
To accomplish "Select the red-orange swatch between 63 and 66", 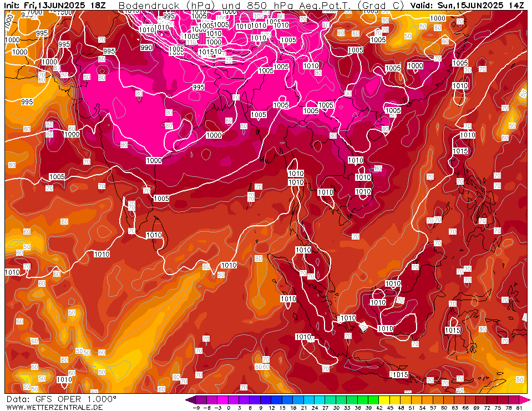I will 460,399.
